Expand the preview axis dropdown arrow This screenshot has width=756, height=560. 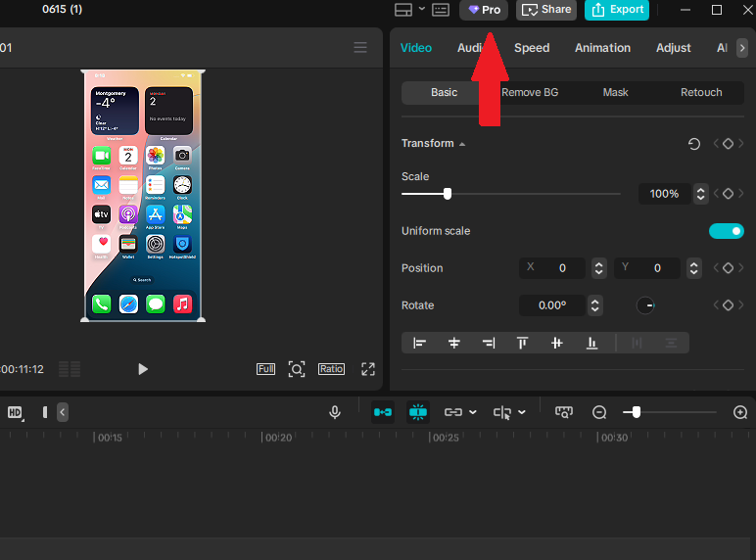(522, 412)
